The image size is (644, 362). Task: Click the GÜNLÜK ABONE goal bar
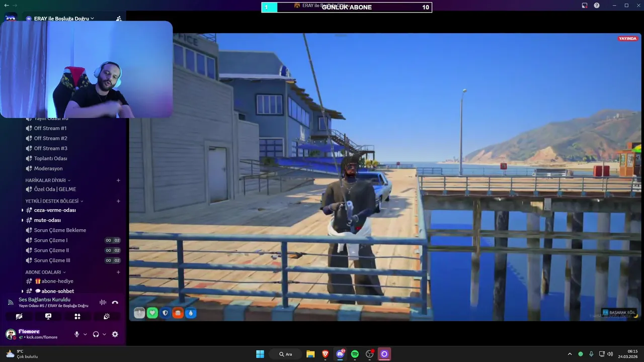click(347, 7)
